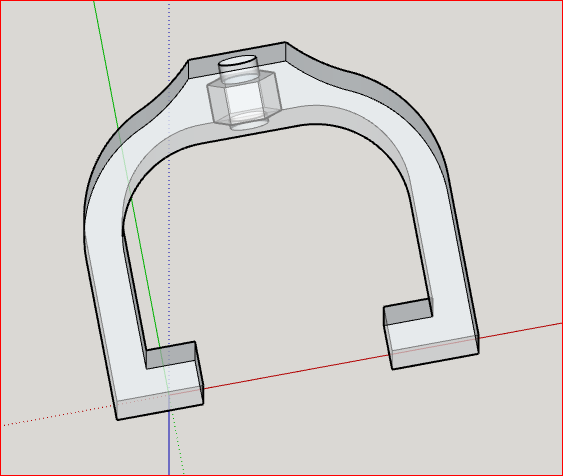Click the green axis line above the bracket
The height and width of the screenshot is (476, 563).
[106, 64]
